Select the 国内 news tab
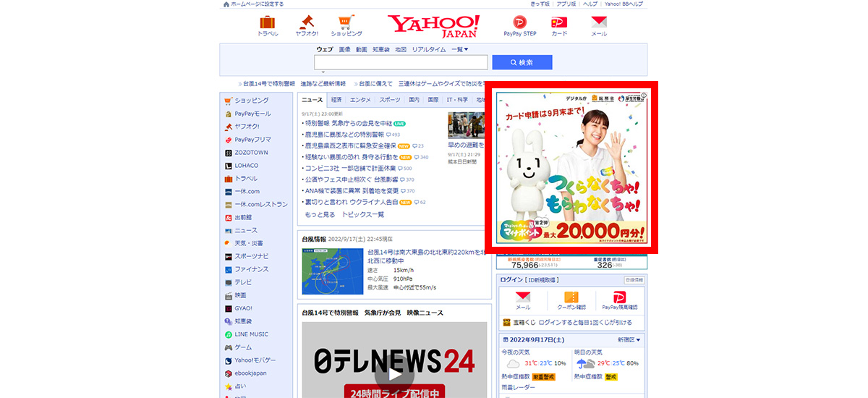Image resolution: width=868 pixels, height=398 pixels. pyautogui.click(x=414, y=100)
